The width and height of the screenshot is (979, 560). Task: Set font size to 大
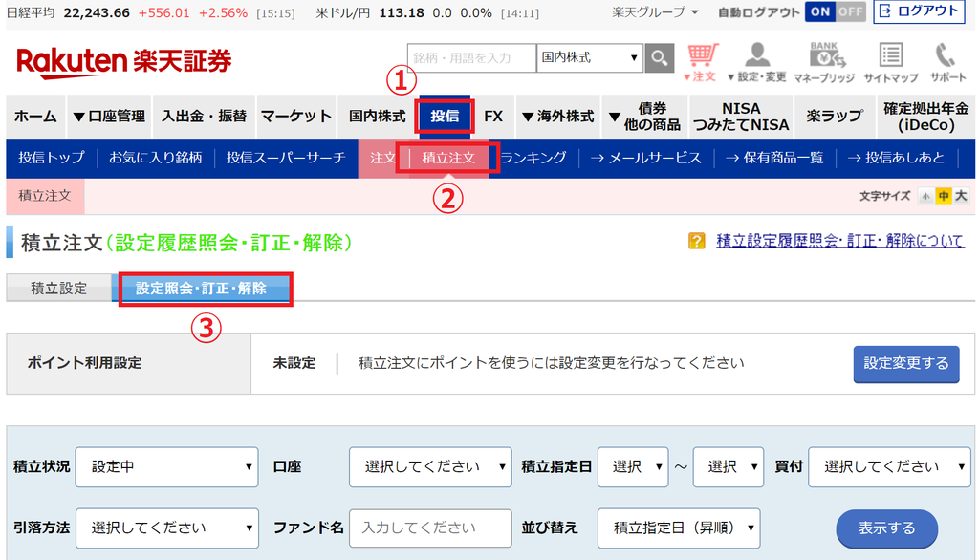961,196
